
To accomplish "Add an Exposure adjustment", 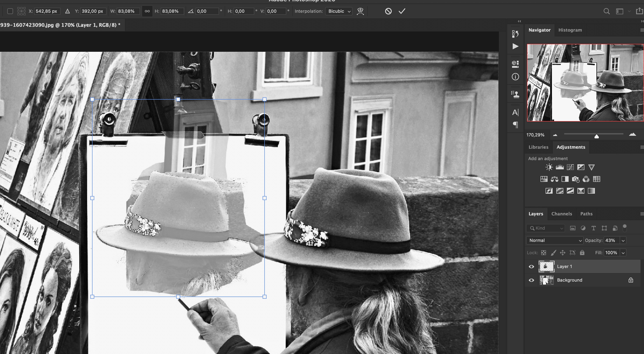I will [581, 167].
